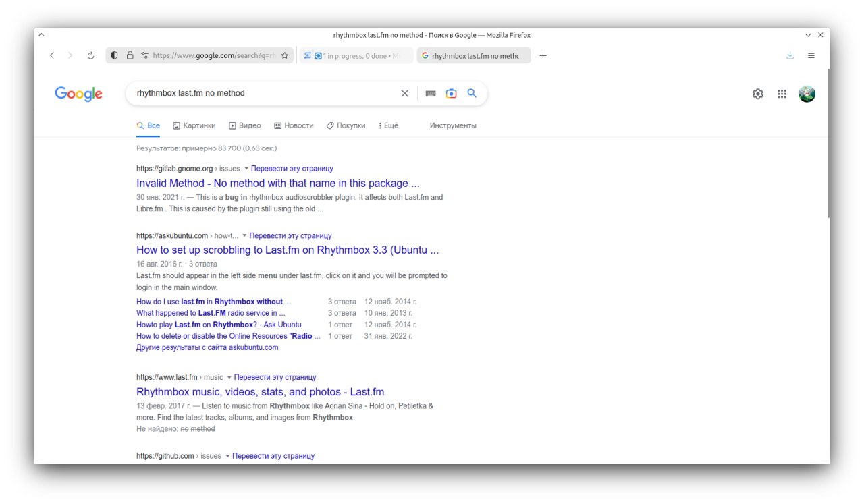
Task: Expand dropdown arrow next to www.last.fm result
Action: (x=229, y=378)
